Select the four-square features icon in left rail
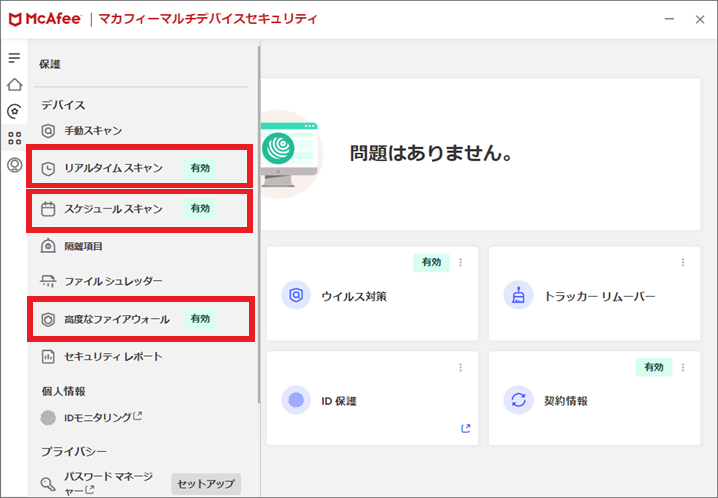 click(x=15, y=138)
